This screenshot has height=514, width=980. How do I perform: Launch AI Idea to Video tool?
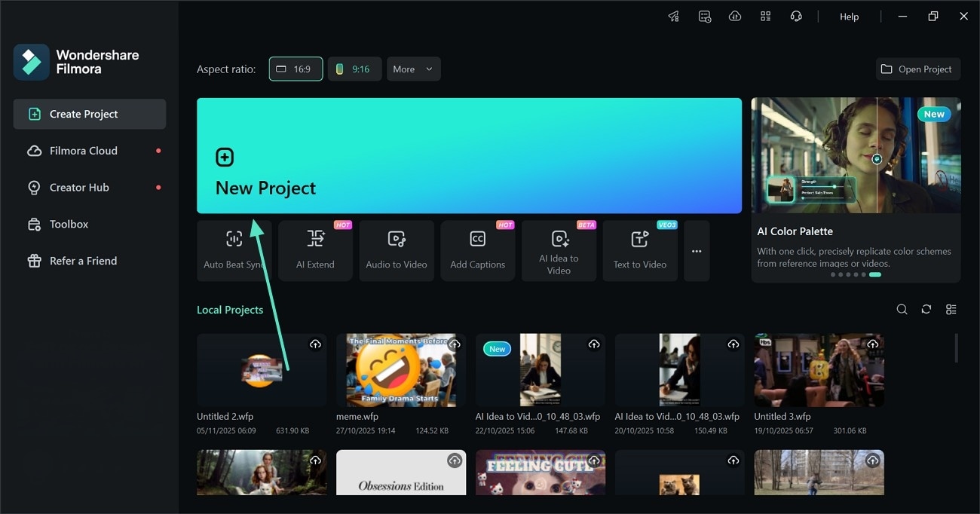click(x=559, y=251)
